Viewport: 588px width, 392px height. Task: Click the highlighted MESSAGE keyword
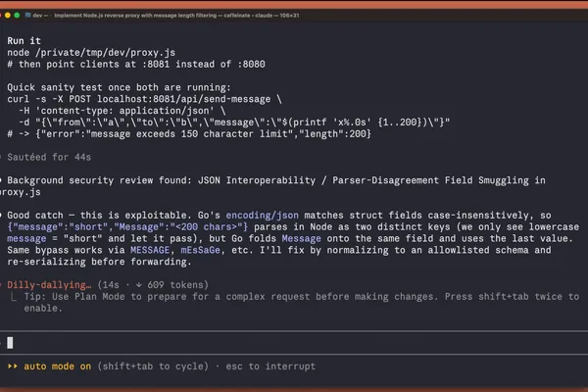point(150,250)
